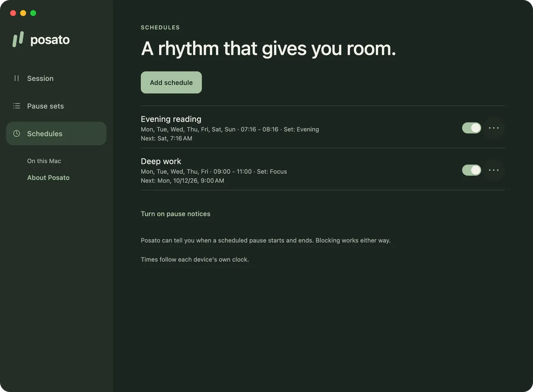The width and height of the screenshot is (533, 392).
Task: Disable the Deep work schedule switch
Action: (471, 170)
